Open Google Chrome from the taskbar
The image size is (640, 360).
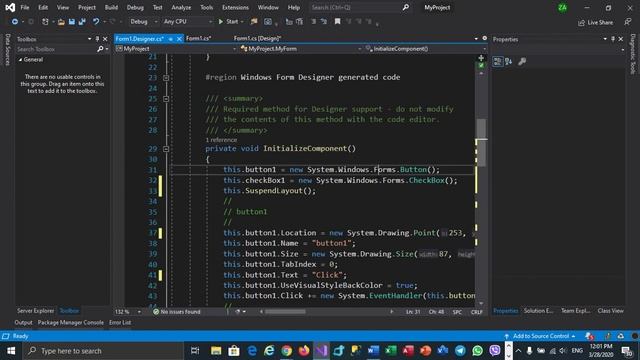click(287, 351)
